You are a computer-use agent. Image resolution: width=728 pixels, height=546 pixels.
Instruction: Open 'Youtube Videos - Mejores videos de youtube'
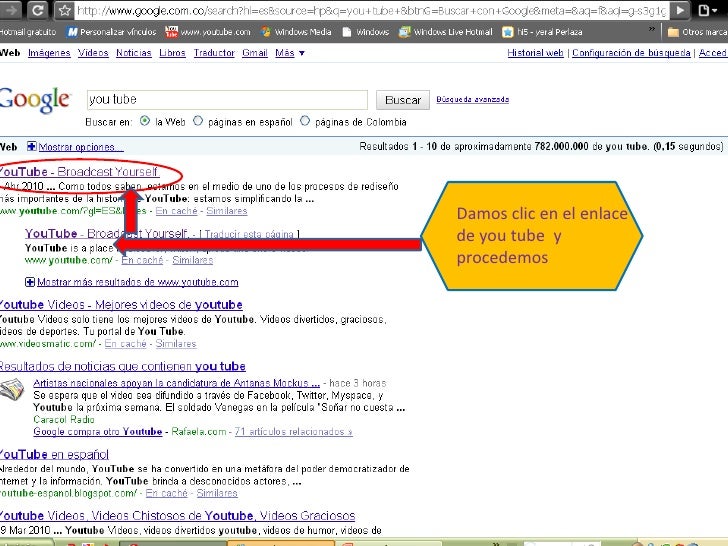tap(121, 305)
